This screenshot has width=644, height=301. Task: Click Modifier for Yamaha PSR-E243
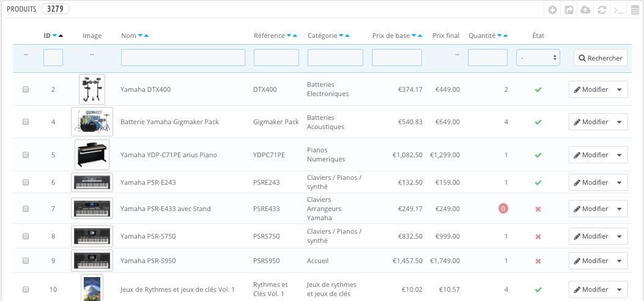point(591,182)
